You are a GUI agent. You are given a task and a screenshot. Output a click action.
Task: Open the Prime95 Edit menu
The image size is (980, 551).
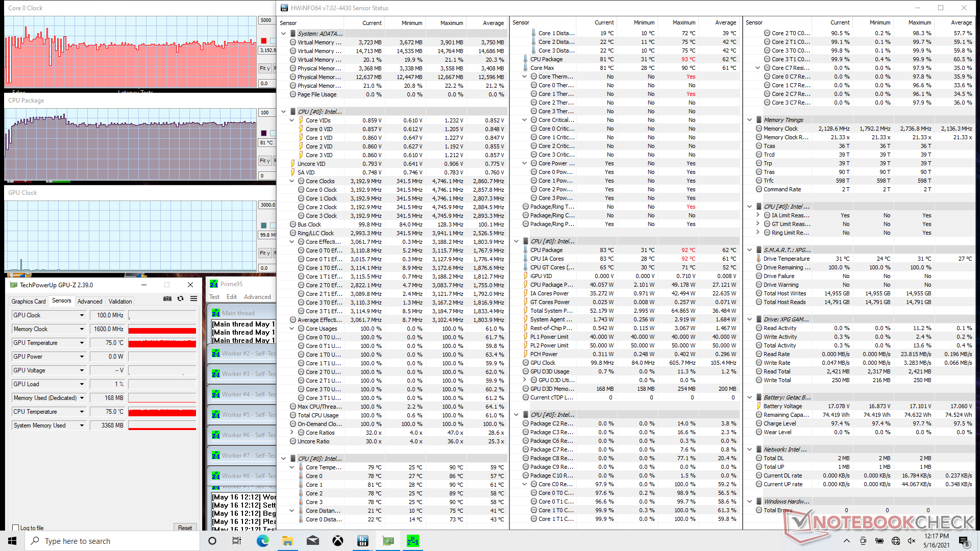tap(232, 297)
